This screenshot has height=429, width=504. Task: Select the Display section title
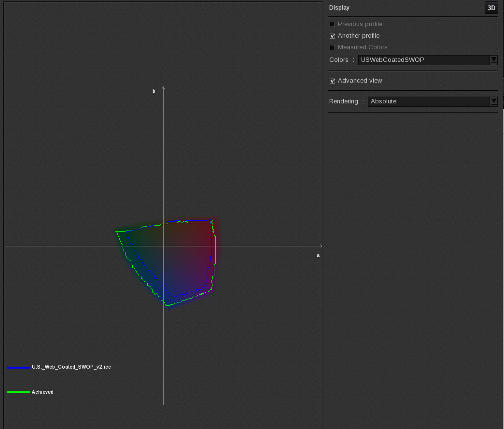(x=339, y=8)
